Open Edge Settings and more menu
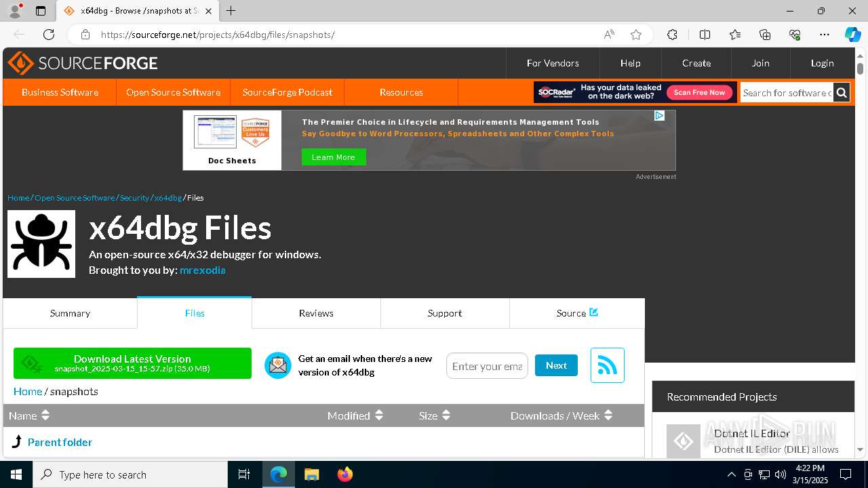 pos(825,35)
